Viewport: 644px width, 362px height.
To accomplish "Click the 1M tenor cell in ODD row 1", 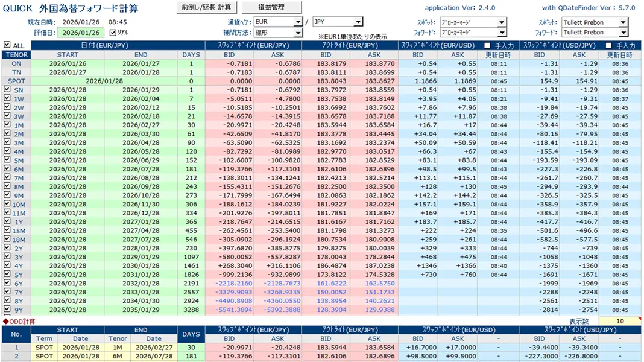I will tap(118, 347).
